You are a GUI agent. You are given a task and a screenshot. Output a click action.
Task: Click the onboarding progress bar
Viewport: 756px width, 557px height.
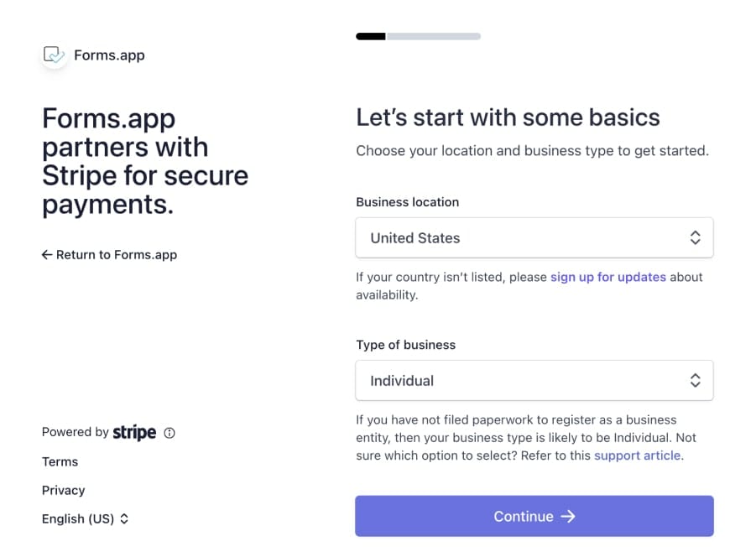tap(418, 37)
